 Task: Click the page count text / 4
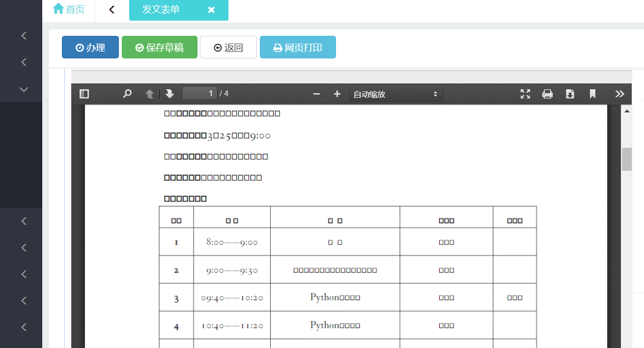pos(224,93)
